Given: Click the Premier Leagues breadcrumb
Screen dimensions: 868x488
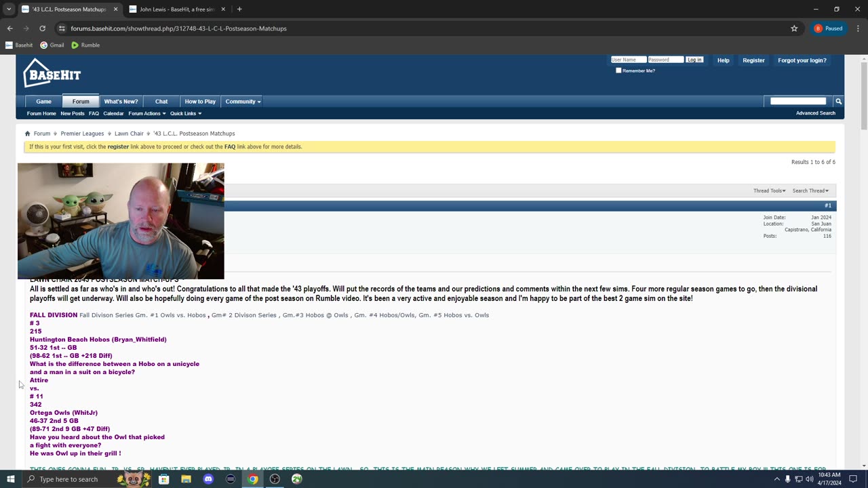Looking at the screenshot, I should pyautogui.click(x=82, y=134).
